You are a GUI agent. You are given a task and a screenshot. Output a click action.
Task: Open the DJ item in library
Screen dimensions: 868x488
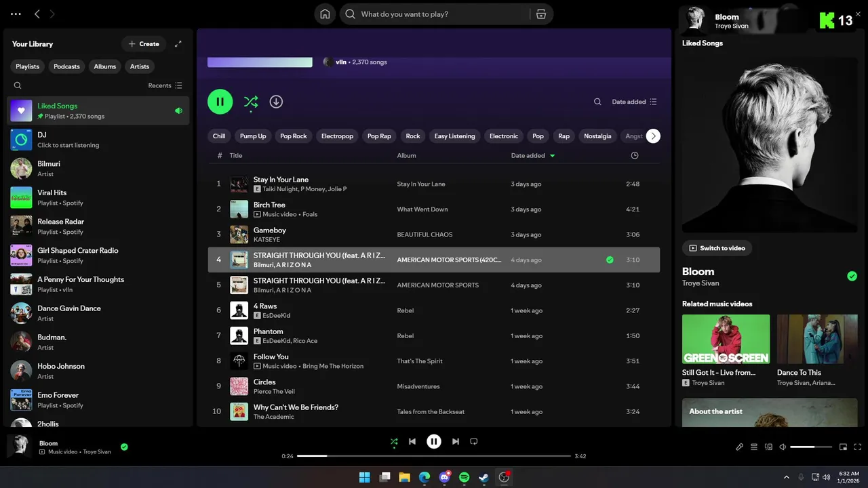[98, 140]
